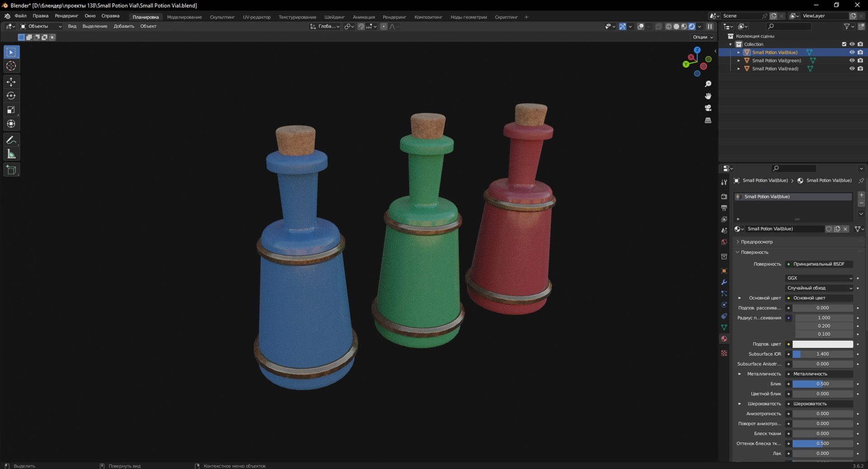Select the Cursor tool in toolbar
This screenshot has height=469, width=868.
[11, 66]
